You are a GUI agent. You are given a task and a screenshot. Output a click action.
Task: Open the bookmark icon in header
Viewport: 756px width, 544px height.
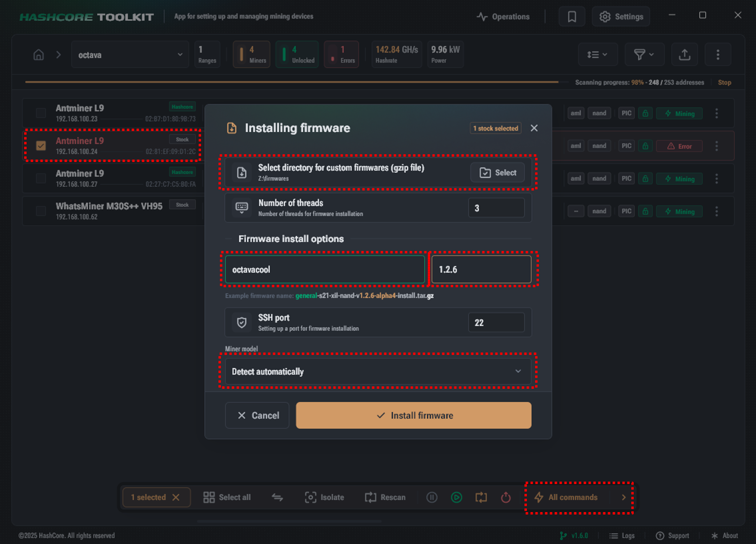coord(572,17)
